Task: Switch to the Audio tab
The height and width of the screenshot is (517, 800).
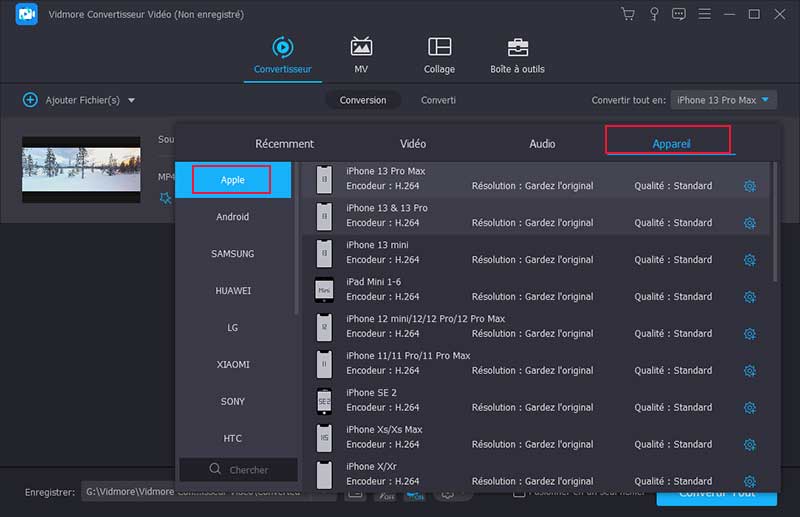Action: click(542, 144)
